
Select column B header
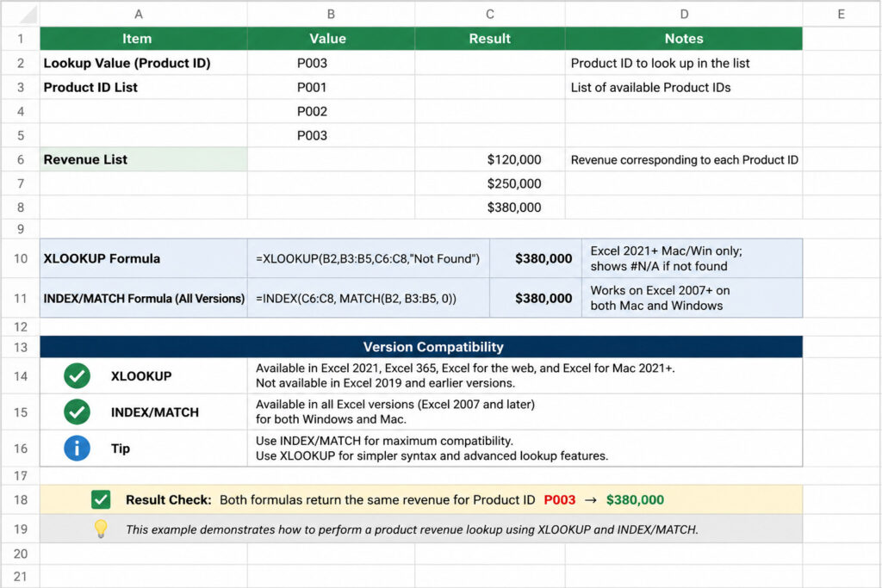coord(331,14)
